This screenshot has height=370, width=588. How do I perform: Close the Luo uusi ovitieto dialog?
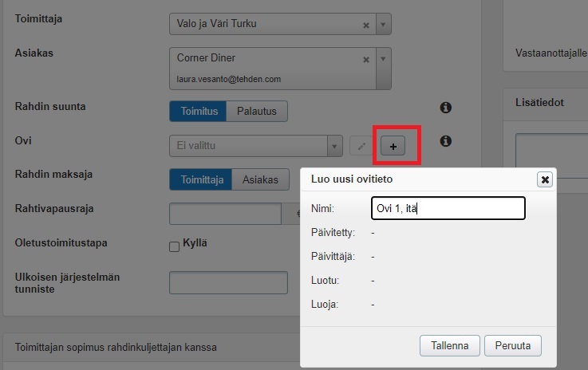[x=545, y=179]
